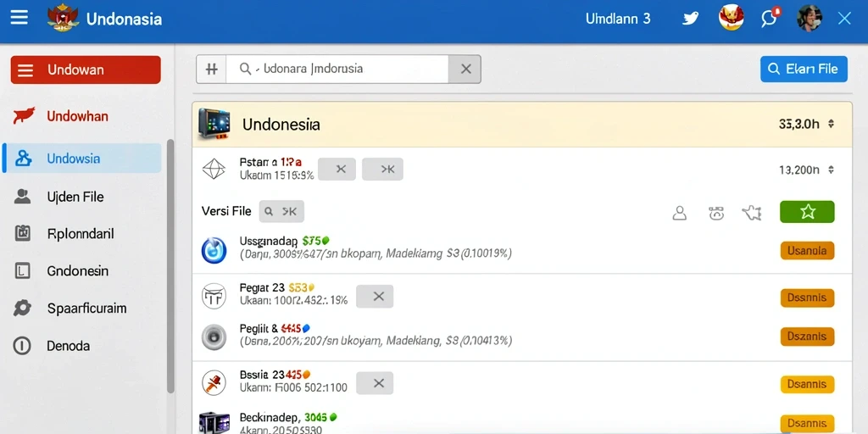
Task: Click the square L icon beside Gndonesin
Action: coord(22,271)
